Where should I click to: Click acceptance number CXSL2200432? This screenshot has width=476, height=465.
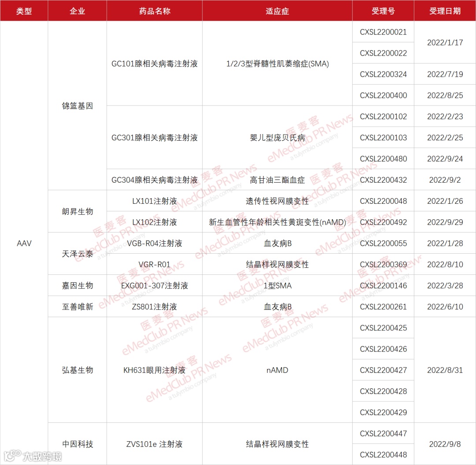(x=383, y=180)
